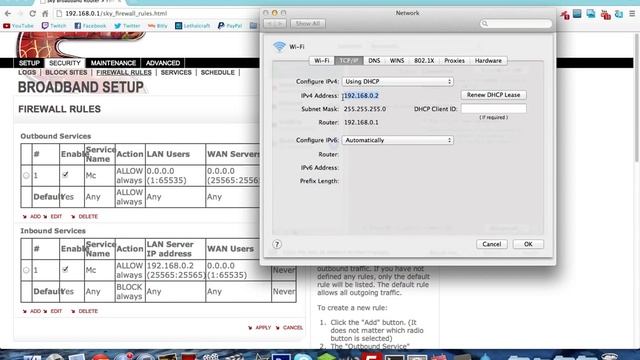Open the MAINTENANCE router menu
The image size is (640, 360).
pyautogui.click(x=113, y=63)
